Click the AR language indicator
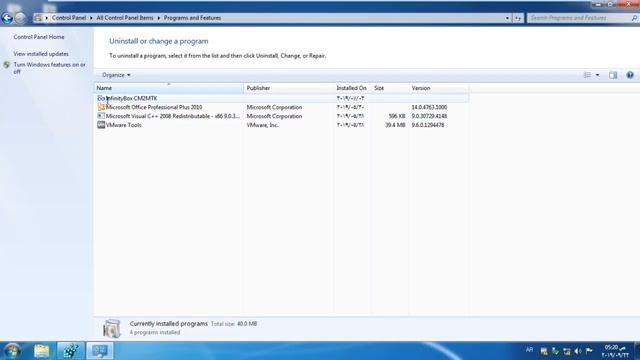This screenshot has width=640, height=360. [529, 350]
